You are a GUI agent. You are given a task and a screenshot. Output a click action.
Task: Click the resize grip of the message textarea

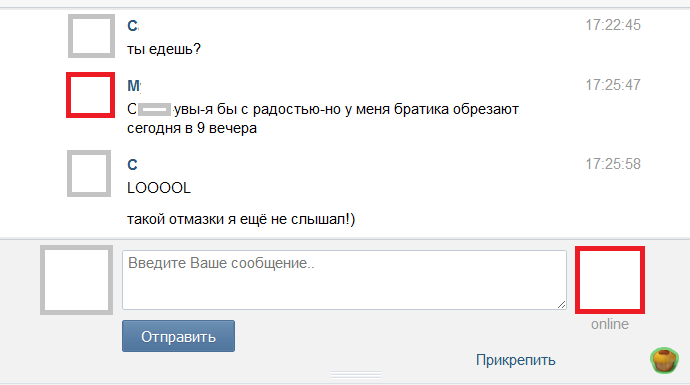(561, 304)
